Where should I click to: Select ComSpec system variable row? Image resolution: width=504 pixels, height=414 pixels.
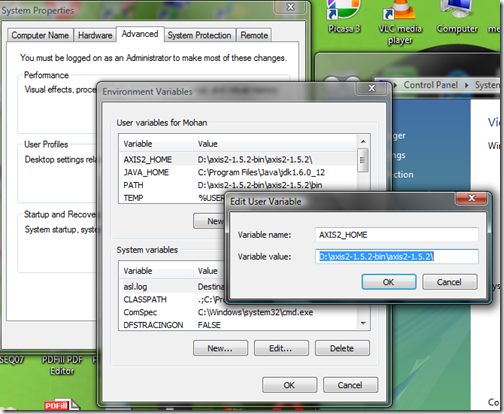click(238, 312)
